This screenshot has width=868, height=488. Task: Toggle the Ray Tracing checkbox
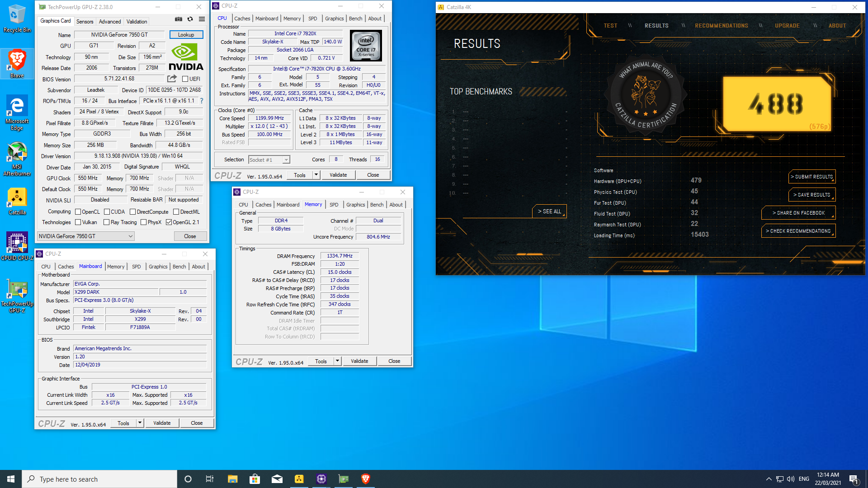click(x=106, y=222)
